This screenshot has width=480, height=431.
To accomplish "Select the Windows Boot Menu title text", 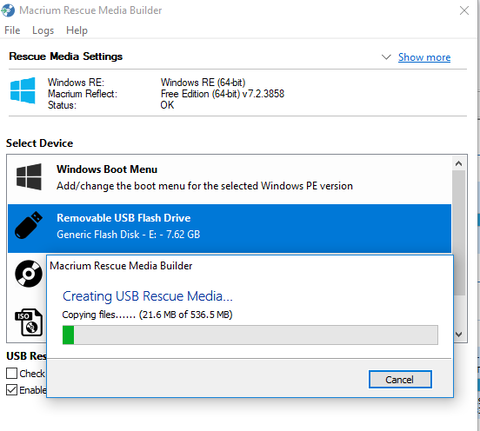I will pyautogui.click(x=107, y=169).
